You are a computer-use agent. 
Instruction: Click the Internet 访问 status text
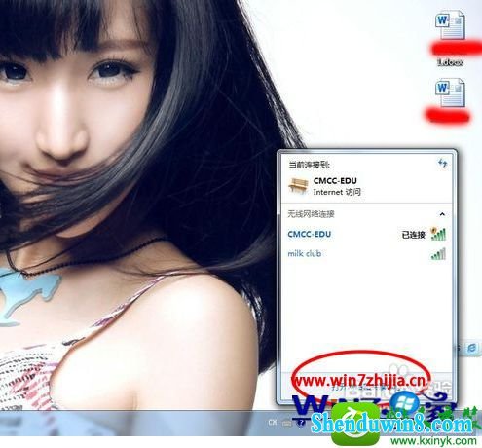[x=337, y=192]
